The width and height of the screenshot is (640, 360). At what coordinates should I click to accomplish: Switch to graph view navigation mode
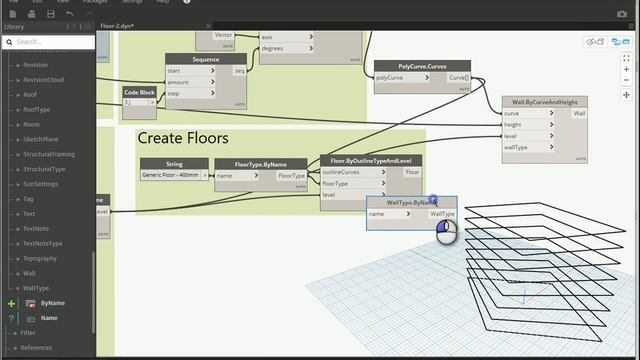point(620,42)
